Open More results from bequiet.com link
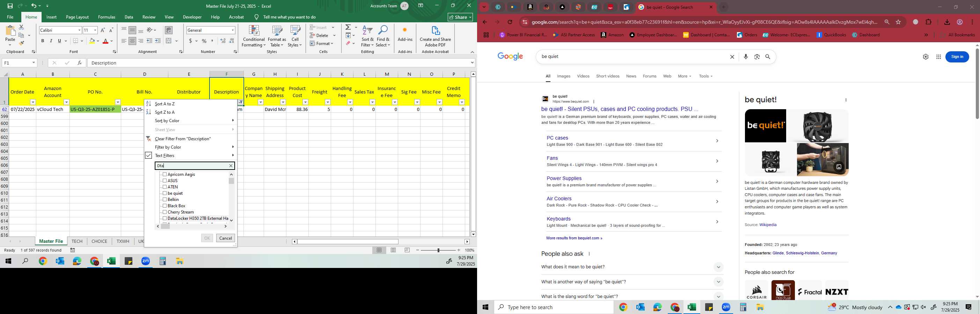980x314 pixels. click(x=574, y=238)
